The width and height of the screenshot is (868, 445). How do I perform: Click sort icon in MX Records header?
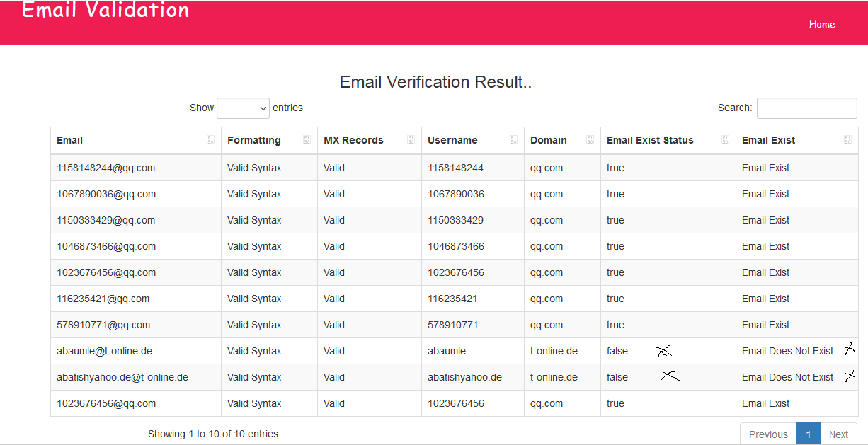pyautogui.click(x=411, y=140)
